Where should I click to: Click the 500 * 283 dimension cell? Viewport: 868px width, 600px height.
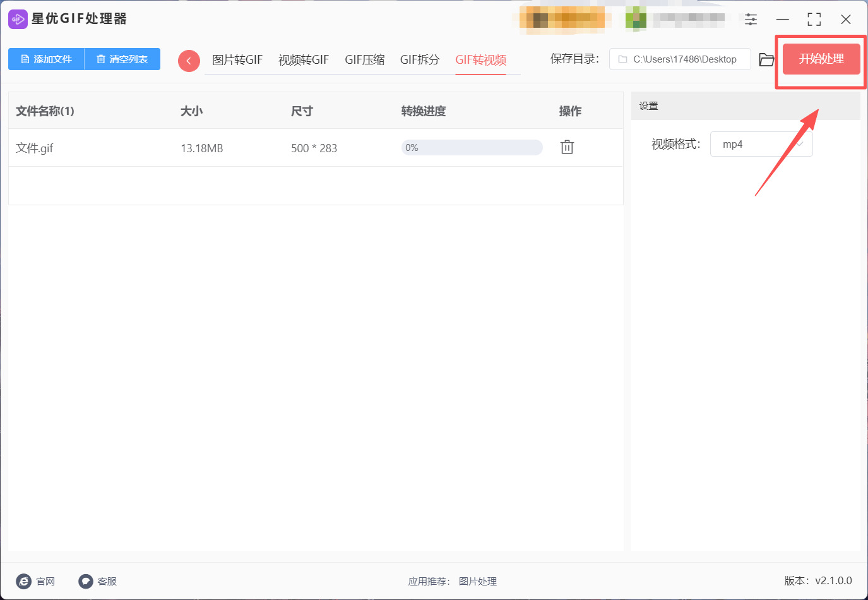pyautogui.click(x=314, y=148)
